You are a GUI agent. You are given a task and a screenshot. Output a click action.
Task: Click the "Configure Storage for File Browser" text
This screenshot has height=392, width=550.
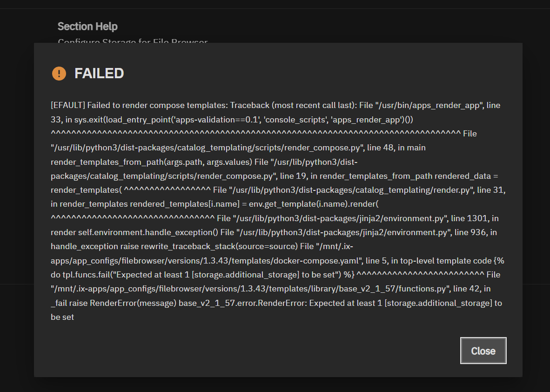[x=133, y=41]
